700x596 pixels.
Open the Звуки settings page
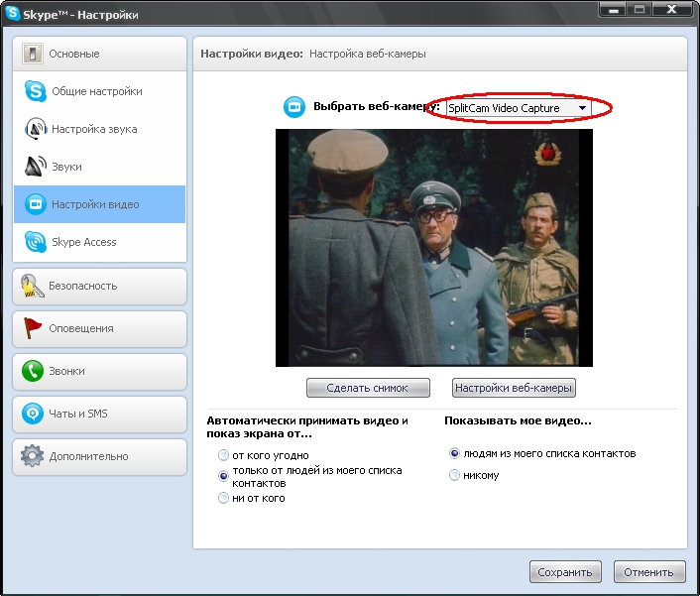point(99,167)
